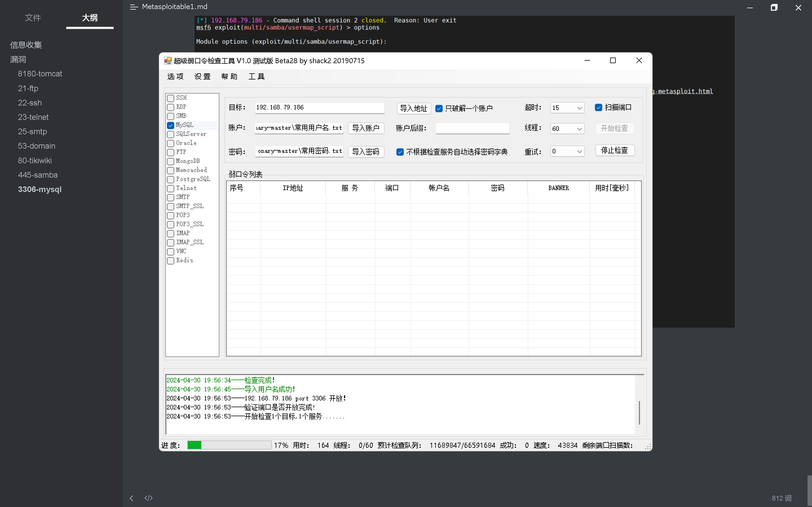Open the 重试 retry dropdown
812x507 pixels.
point(579,151)
